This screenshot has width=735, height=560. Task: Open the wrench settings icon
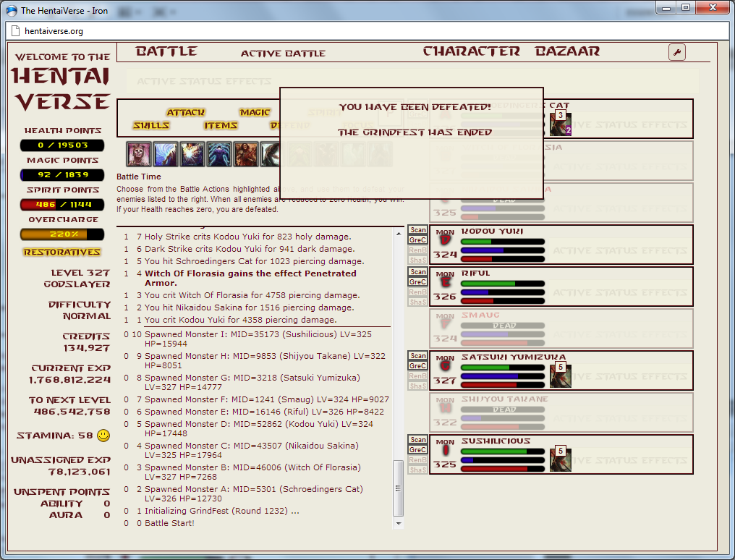coord(676,52)
